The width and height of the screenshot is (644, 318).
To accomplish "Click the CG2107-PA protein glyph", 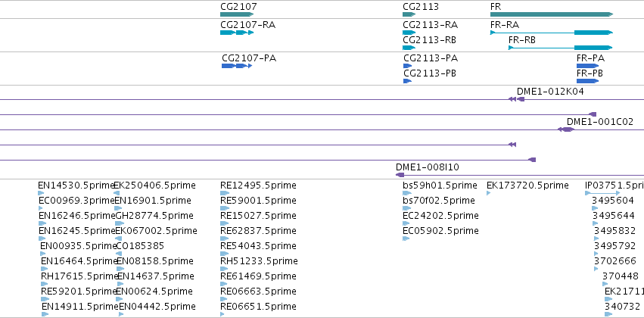I will coord(237,66).
